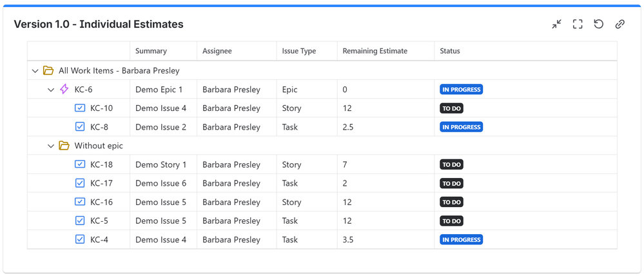This screenshot has height=276, width=644.
Task: Click issue icon next to KC-10
Action: [x=80, y=108]
